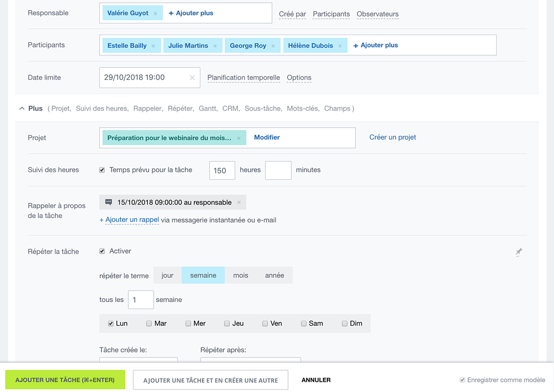
Task: Remove Estelle Bailly participant tag
Action: [153, 46]
